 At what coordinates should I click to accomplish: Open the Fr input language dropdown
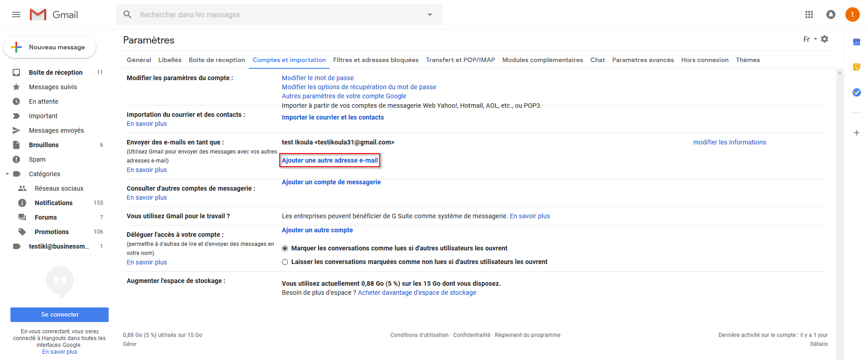click(810, 39)
